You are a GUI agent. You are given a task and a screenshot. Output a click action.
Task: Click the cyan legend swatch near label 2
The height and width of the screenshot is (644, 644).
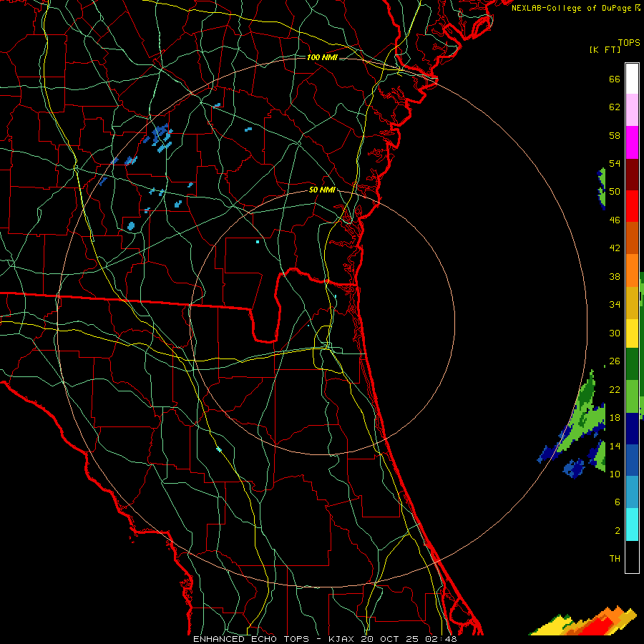click(632, 525)
